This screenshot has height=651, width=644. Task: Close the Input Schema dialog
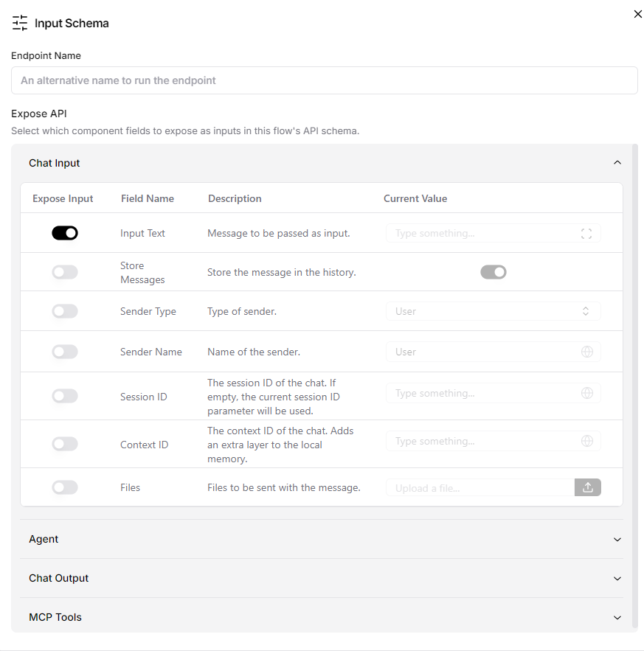(x=638, y=14)
